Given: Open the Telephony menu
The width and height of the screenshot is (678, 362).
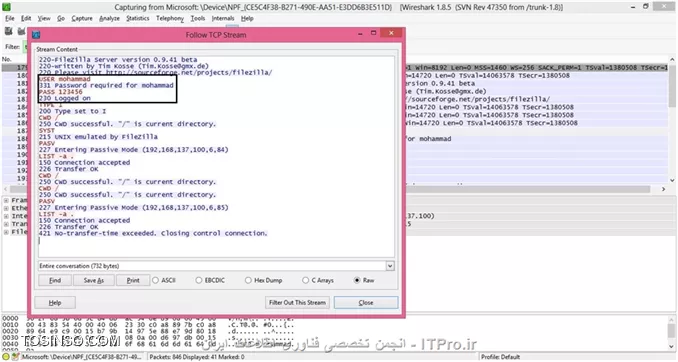Looking at the screenshot, I should (170, 18).
